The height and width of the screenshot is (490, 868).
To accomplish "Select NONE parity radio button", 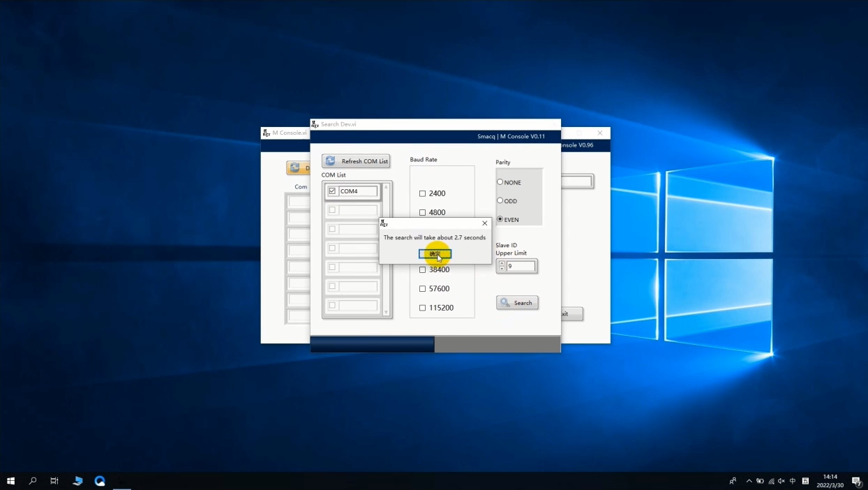I will tap(500, 182).
